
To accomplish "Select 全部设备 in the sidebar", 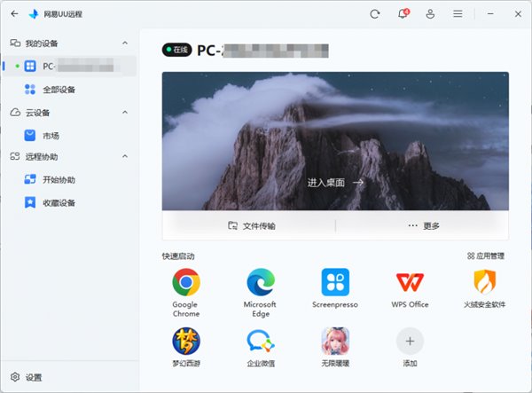I will [x=59, y=89].
